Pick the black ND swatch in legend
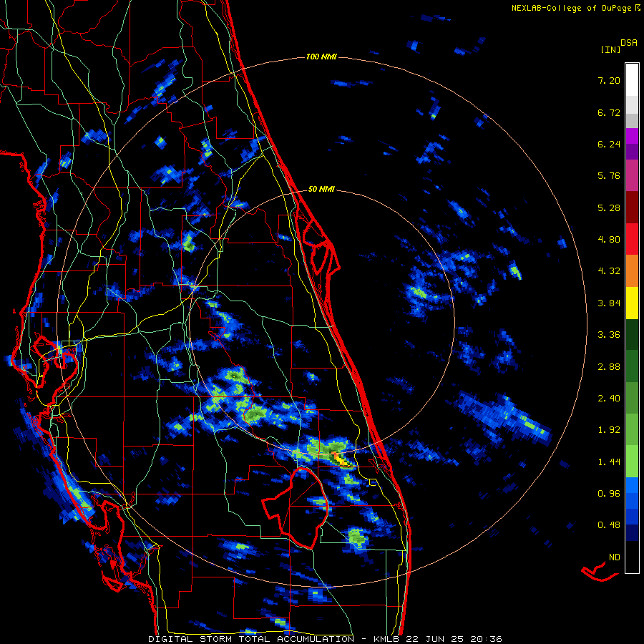The image size is (644, 644). tap(632, 557)
